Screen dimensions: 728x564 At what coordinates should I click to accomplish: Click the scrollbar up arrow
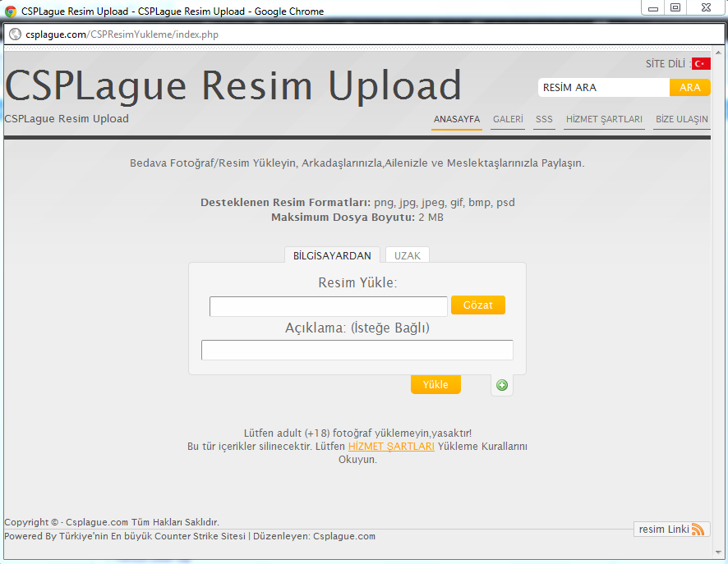tap(718, 53)
